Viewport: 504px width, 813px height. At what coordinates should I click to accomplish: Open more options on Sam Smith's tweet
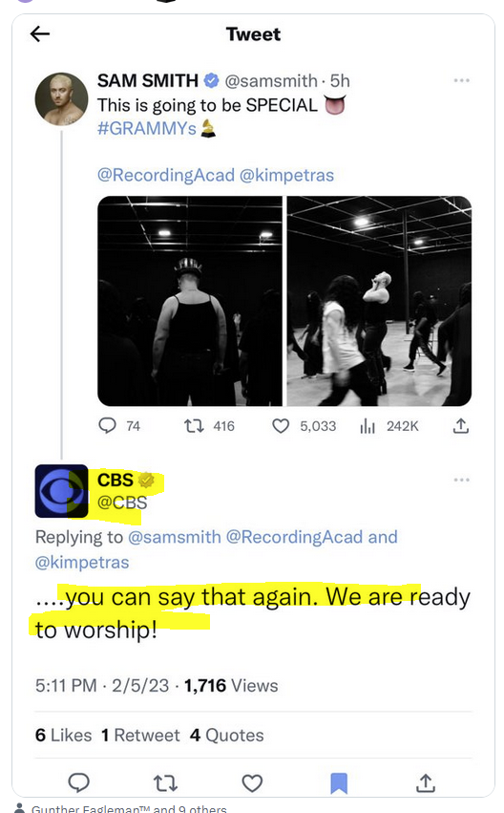(461, 80)
